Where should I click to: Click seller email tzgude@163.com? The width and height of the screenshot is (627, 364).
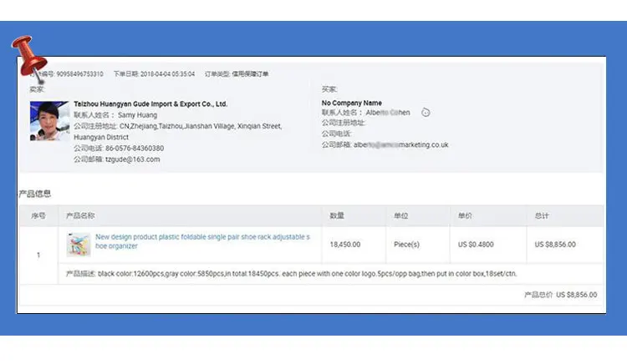pyautogui.click(x=132, y=159)
